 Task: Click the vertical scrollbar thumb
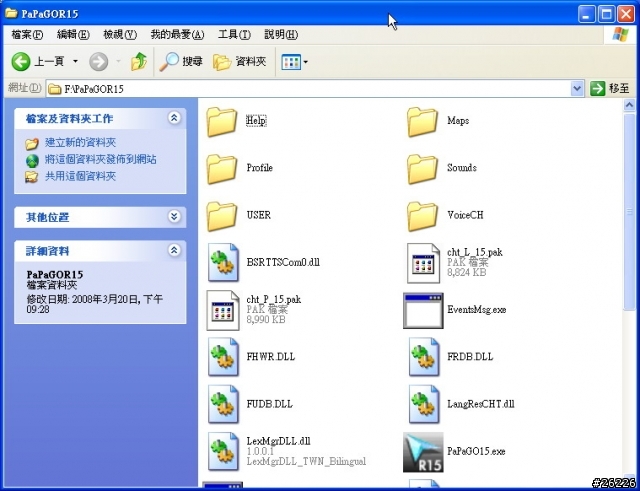click(x=629, y=211)
